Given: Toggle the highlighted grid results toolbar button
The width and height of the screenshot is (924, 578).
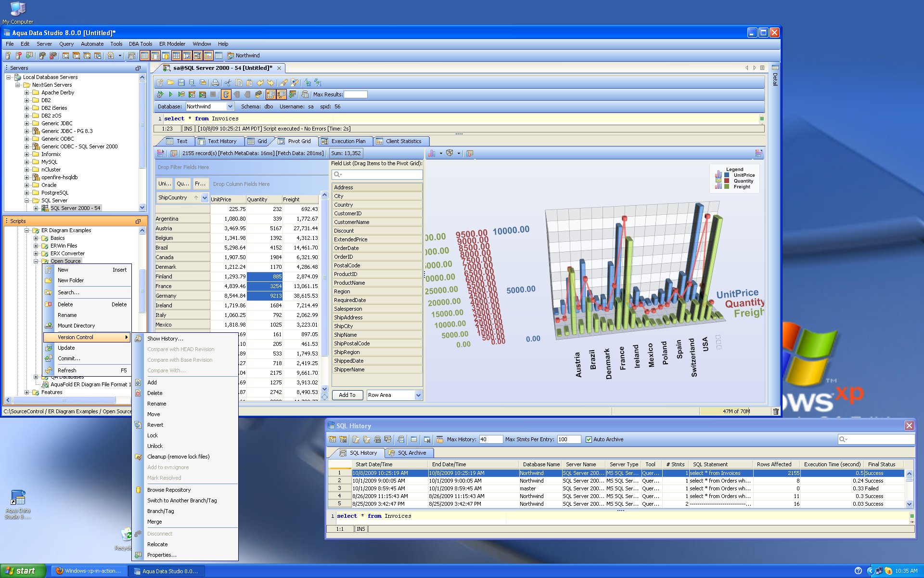Looking at the screenshot, I should pyautogui.click(x=271, y=94).
